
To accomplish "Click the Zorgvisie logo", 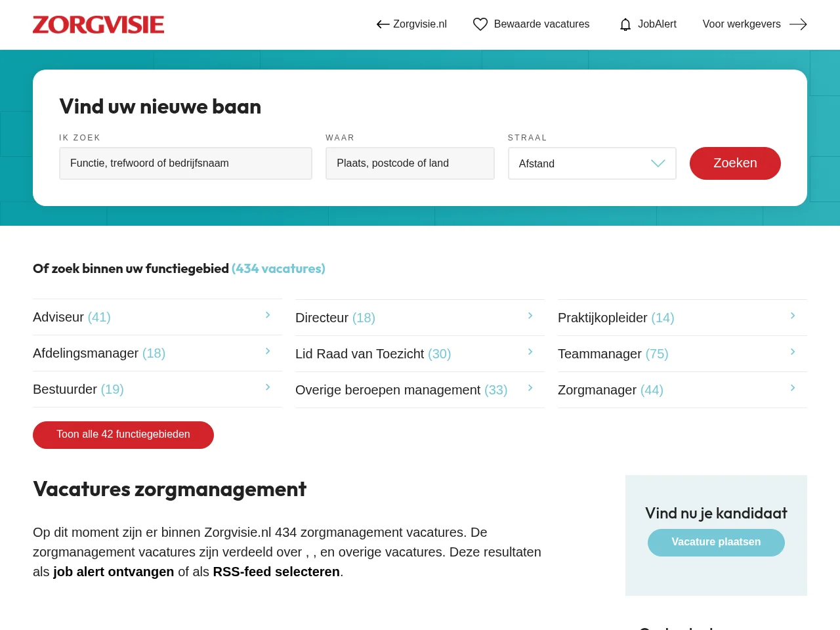I will (98, 24).
